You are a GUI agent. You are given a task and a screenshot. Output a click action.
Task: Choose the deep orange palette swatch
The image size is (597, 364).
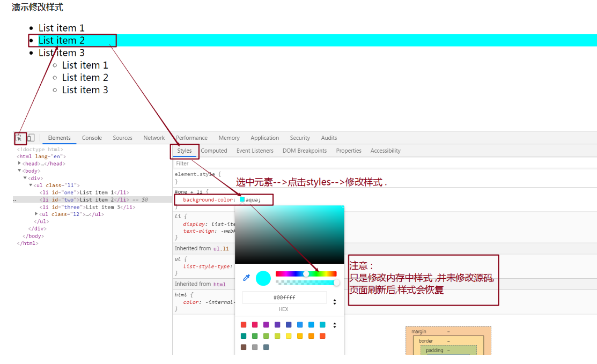tap(322, 336)
